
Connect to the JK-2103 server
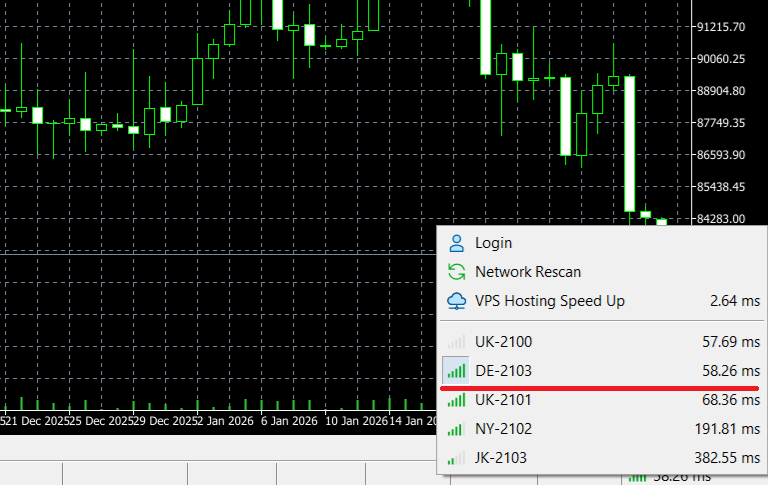601,458
